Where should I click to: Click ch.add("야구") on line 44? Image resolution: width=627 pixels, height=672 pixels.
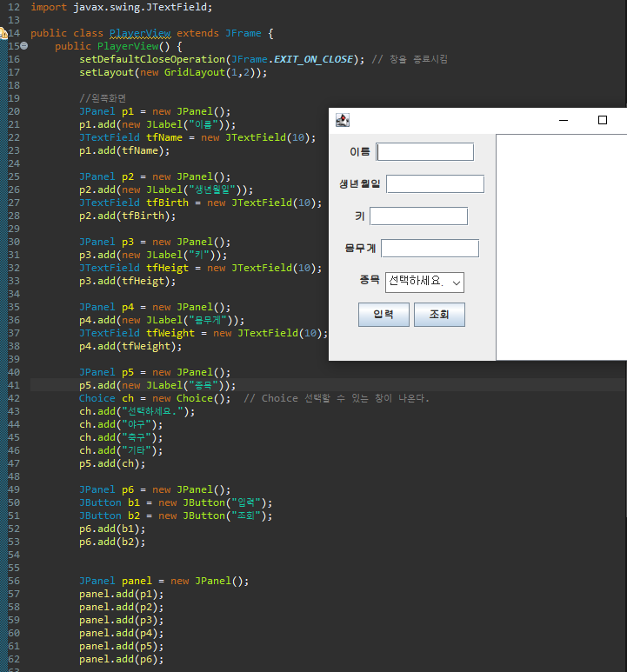(121, 425)
